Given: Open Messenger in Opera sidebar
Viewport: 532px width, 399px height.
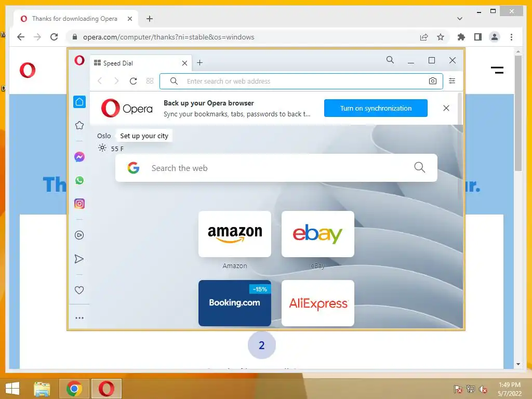Looking at the screenshot, I should point(79,157).
